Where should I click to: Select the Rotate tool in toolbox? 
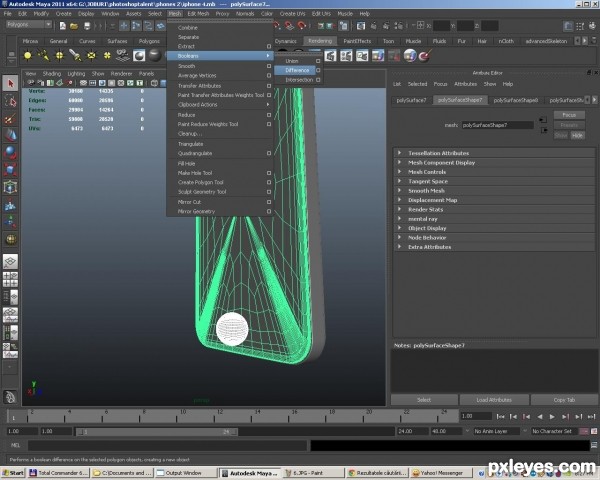[10, 152]
